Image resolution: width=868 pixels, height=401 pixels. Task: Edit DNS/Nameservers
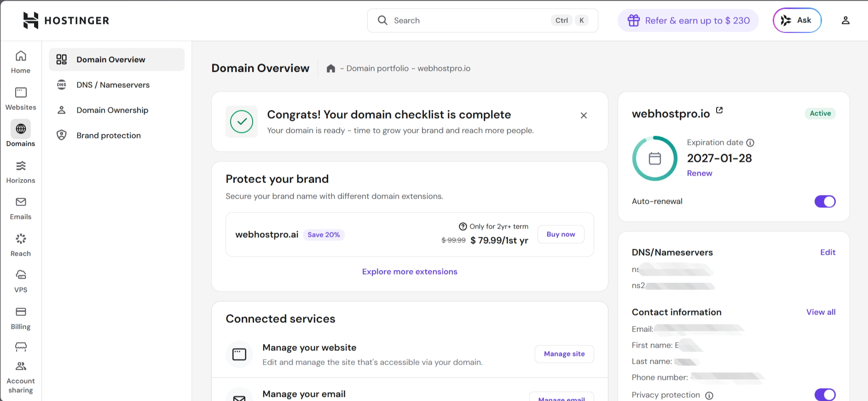(827, 252)
